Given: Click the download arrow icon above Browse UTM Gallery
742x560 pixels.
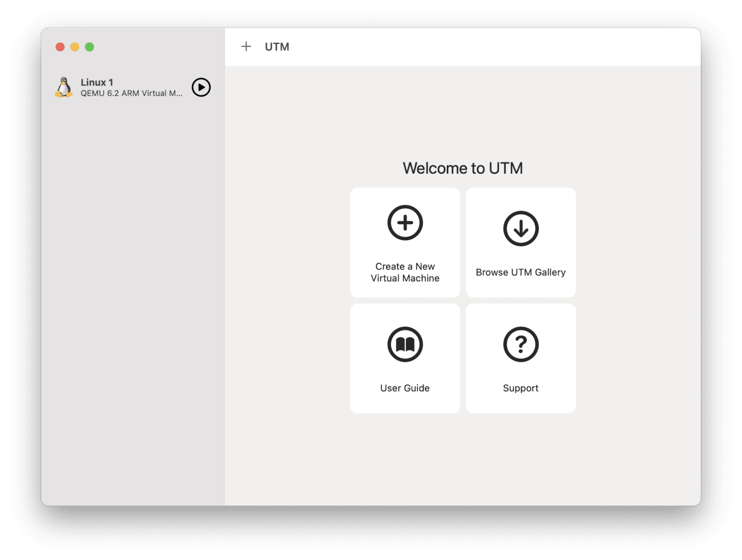Looking at the screenshot, I should coord(520,228).
